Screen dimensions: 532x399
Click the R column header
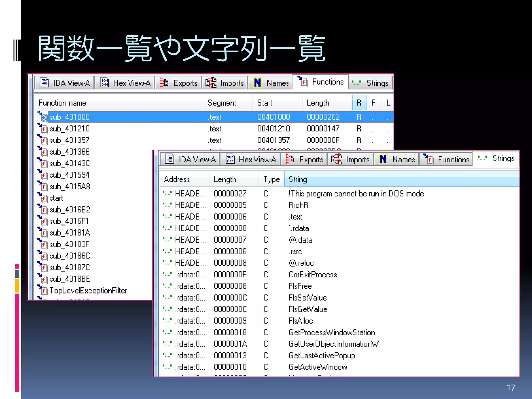[360, 103]
